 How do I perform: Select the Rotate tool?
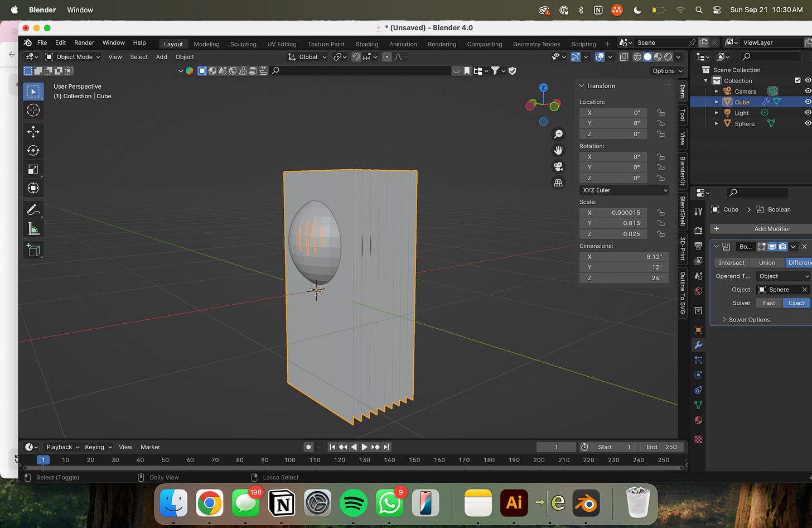(x=33, y=150)
